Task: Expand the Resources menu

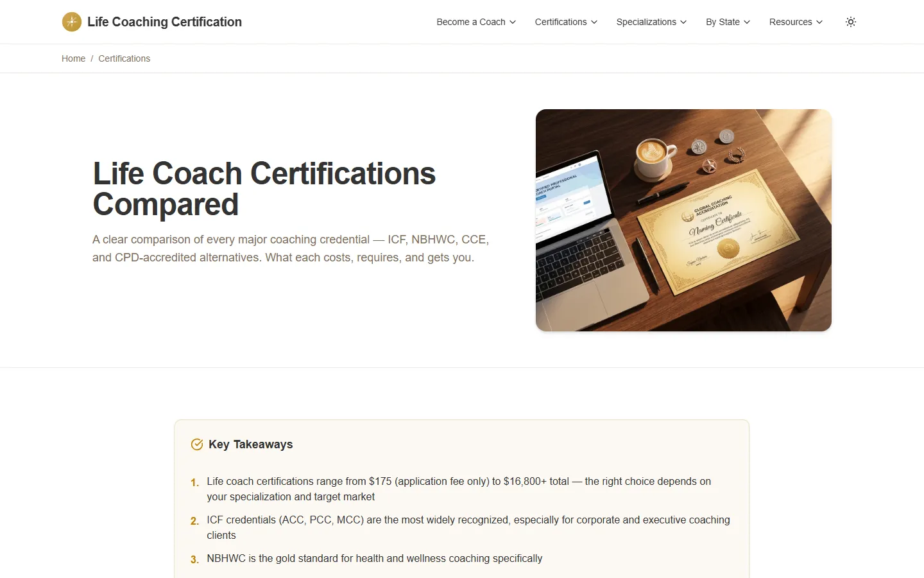Action: (796, 22)
